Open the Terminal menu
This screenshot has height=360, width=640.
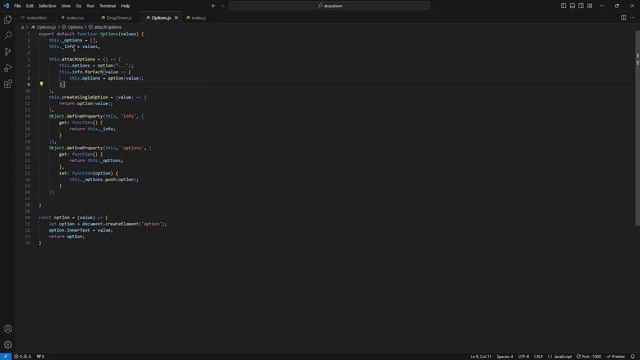107,6
